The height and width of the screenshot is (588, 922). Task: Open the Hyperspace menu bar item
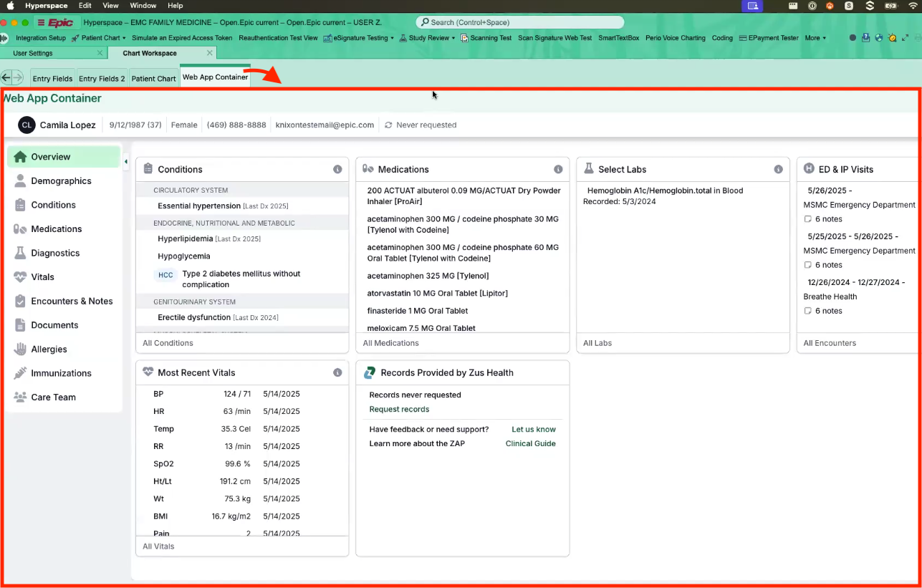[x=46, y=6]
